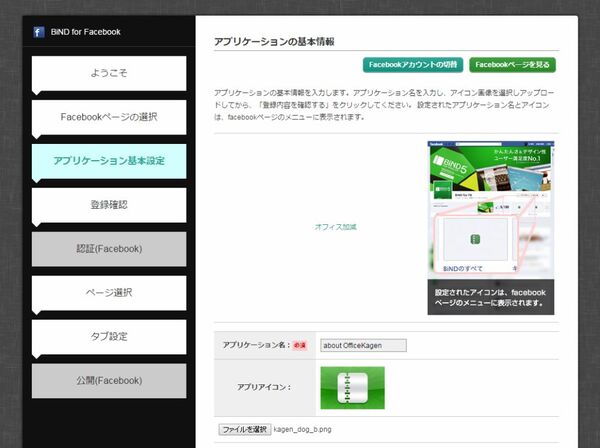Click Facebookページを見る button

[512, 65]
